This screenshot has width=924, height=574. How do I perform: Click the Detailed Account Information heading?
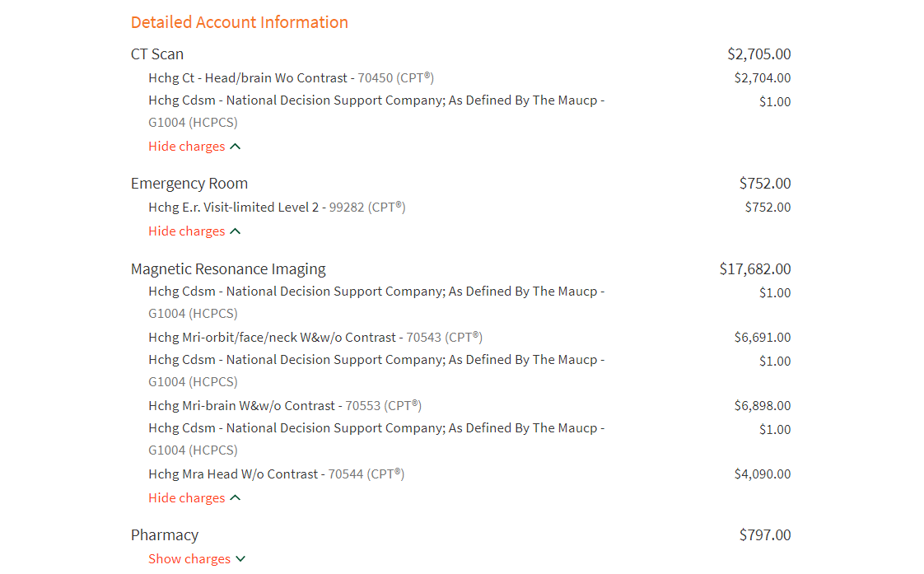coord(239,22)
